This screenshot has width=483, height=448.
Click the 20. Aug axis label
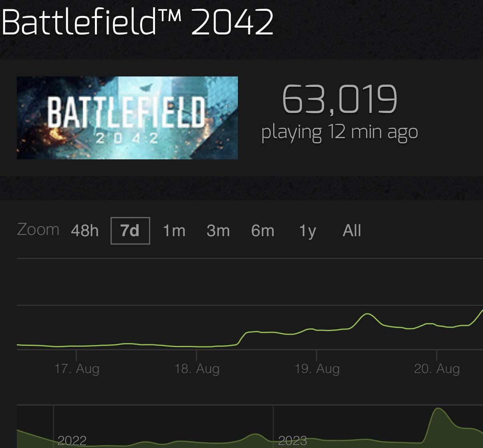tap(437, 369)
